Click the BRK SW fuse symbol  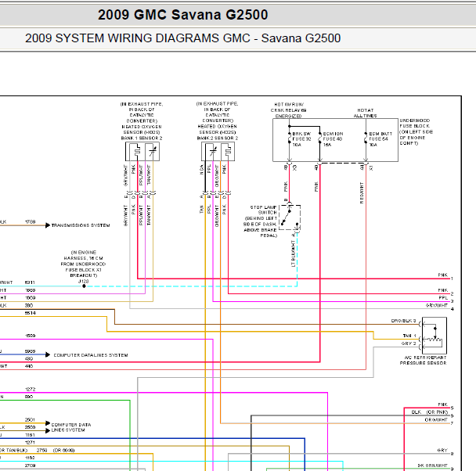click(x=290, y=138)
